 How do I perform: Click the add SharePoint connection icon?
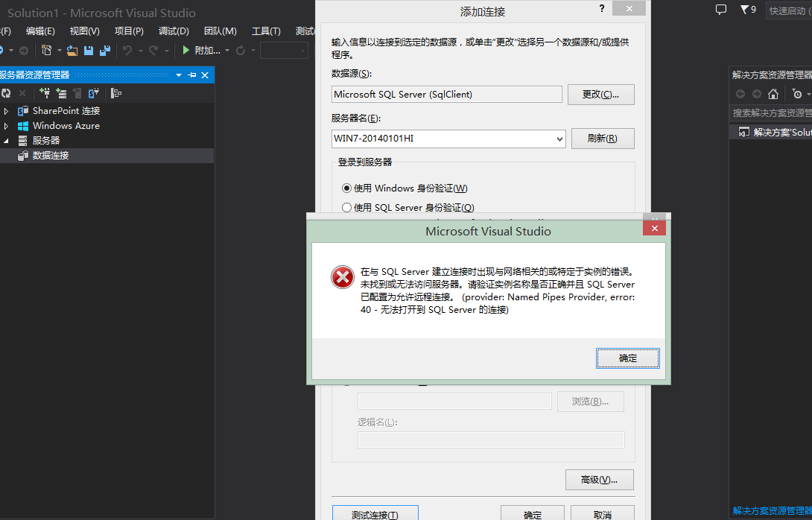[94, 93]
